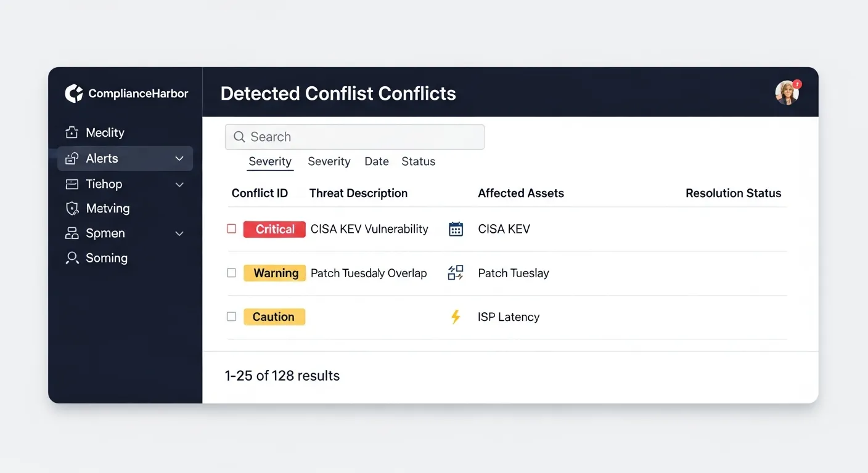The width and height of the screenshot is (868, 473).
Task: Click the ComplianceHarbor logo mark
Action: pyautogui.click(x=73, y=93)
